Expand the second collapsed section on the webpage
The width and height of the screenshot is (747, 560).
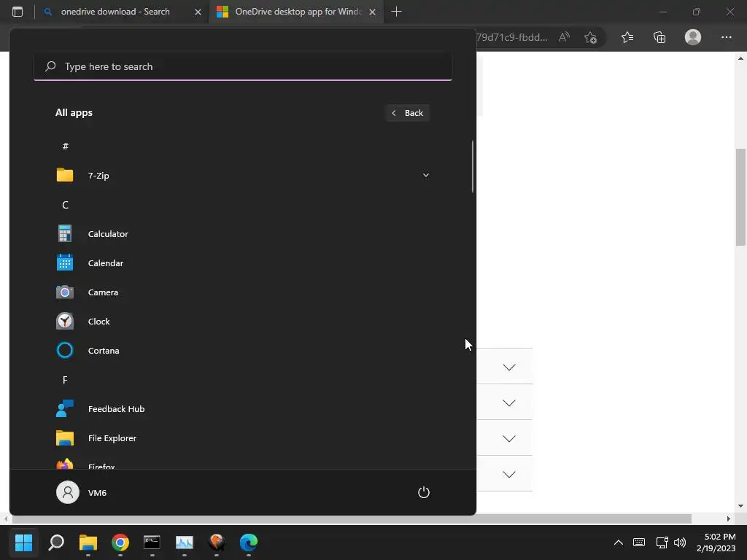(509, 402)
